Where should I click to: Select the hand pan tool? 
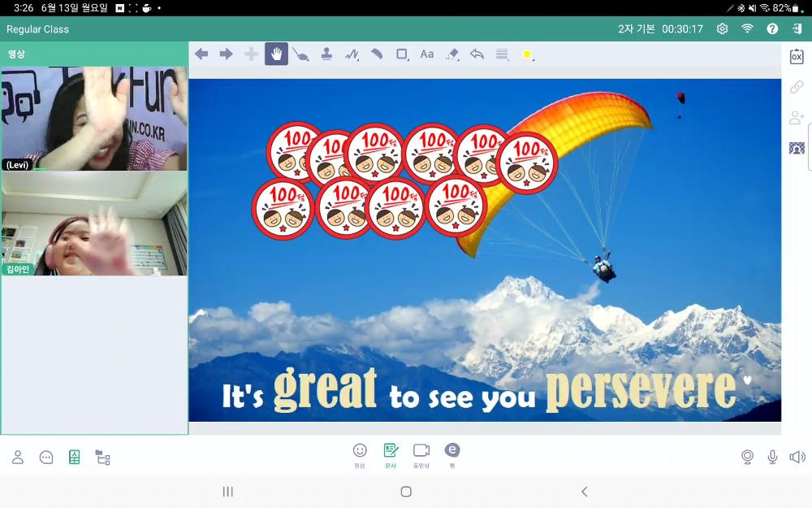click(x=276, y=54)
